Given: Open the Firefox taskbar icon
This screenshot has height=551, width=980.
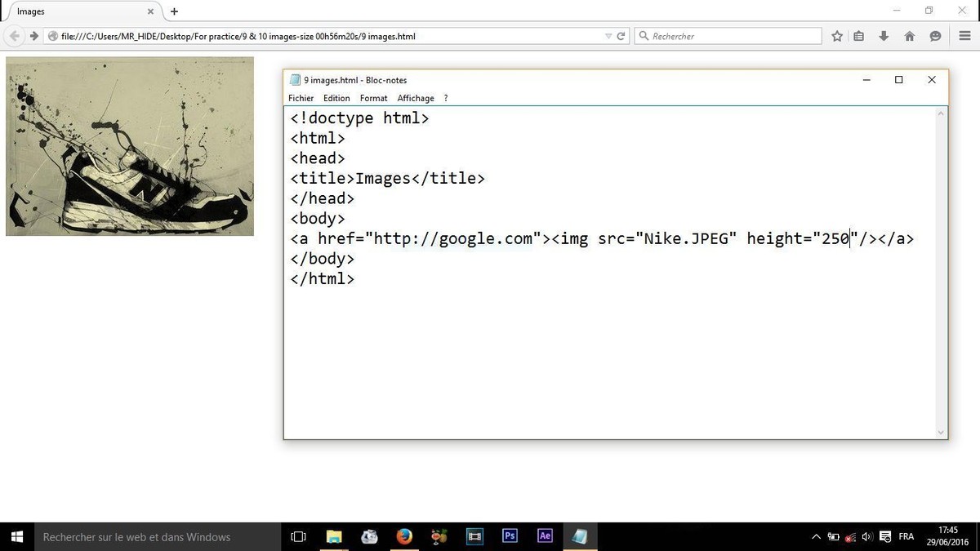Looking at the screenshot, I should pos(404,536).
